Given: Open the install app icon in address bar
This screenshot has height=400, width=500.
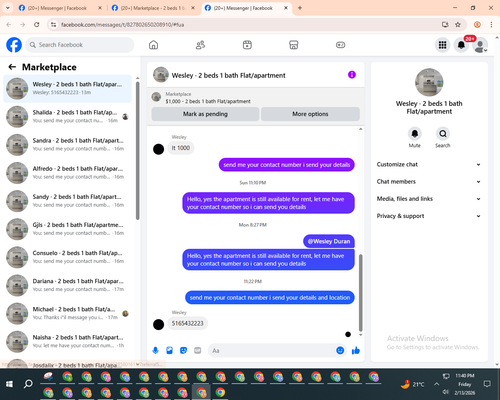Looking at the screenshot, I should pyautogui.click(x=445, y=25).
